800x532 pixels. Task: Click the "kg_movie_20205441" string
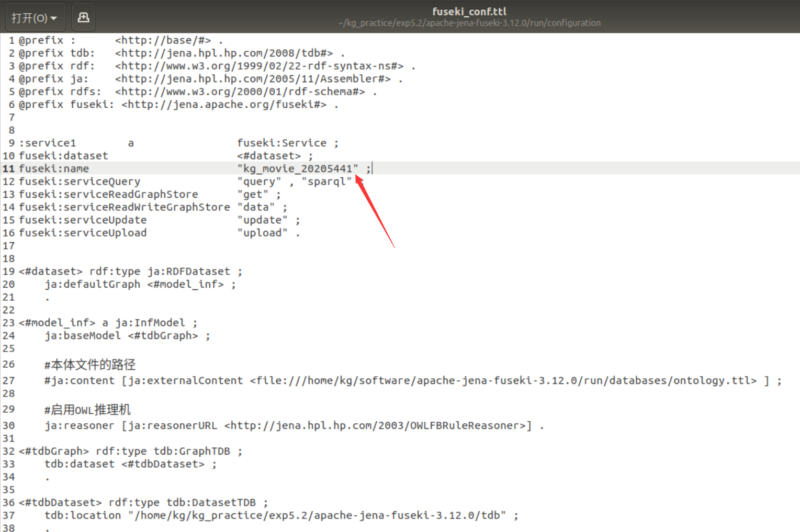(298, 168)
